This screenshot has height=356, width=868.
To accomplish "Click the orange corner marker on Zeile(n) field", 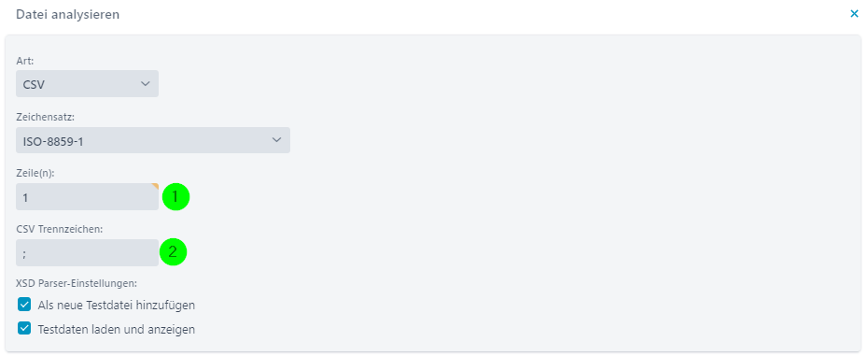I will pyautogui.click(x=156, y=186).
